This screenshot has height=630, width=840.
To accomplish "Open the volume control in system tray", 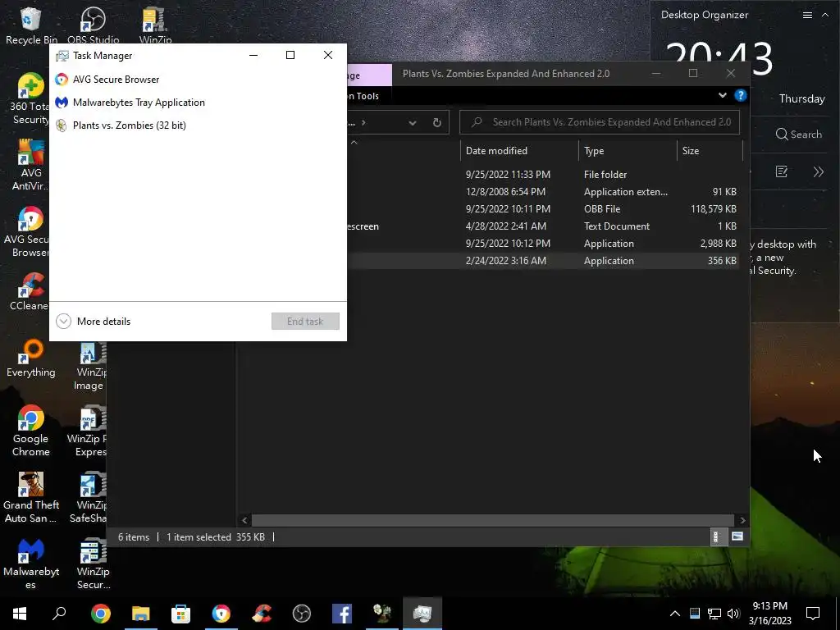I will [x=733, y=614].
